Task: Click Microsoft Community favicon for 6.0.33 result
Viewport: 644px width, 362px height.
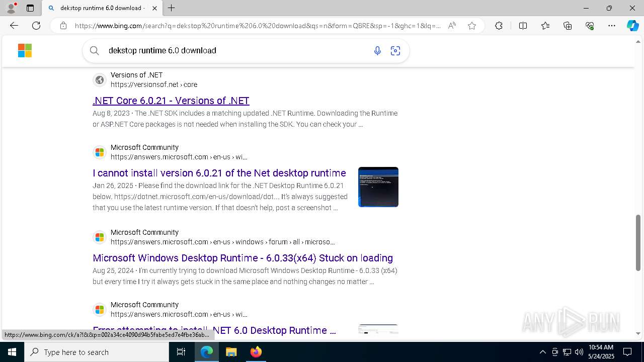Action: point(100,237)
